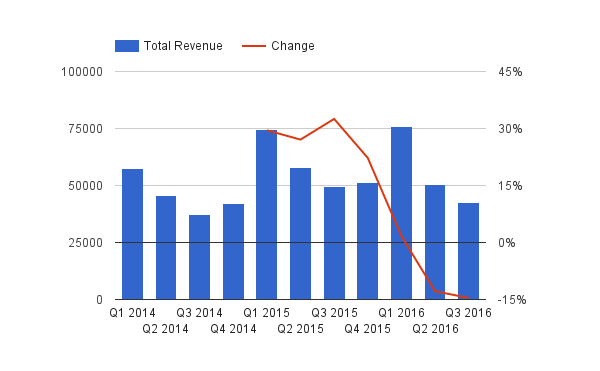Viewport: 600px width, 371px height.
Task: Click the Q1 2014 revenue bar
Action: (132, 234)
